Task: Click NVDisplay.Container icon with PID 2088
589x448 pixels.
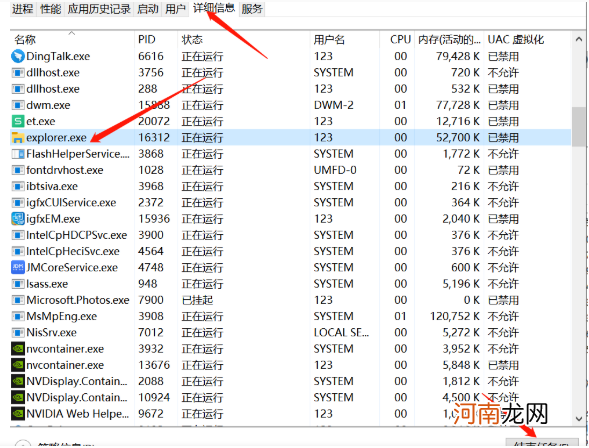Action: tap(18, 381)
